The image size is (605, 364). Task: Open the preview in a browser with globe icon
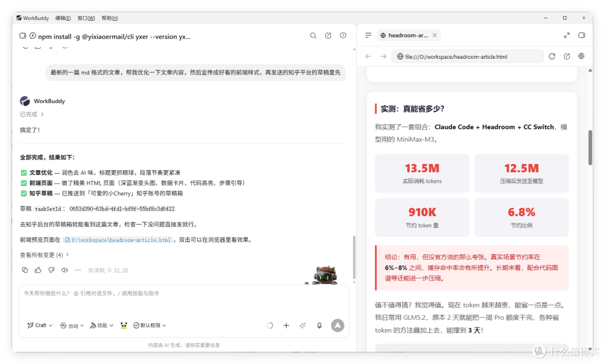tap(581, 57)
